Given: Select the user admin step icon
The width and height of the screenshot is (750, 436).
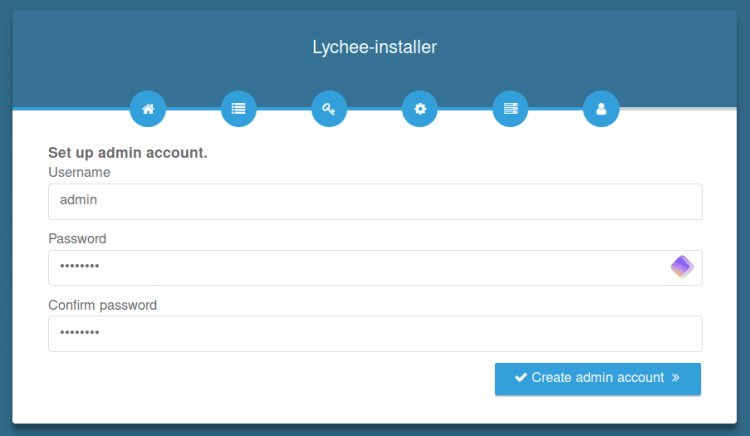Looking at the screenshot, I should click(x=601, y=109).
